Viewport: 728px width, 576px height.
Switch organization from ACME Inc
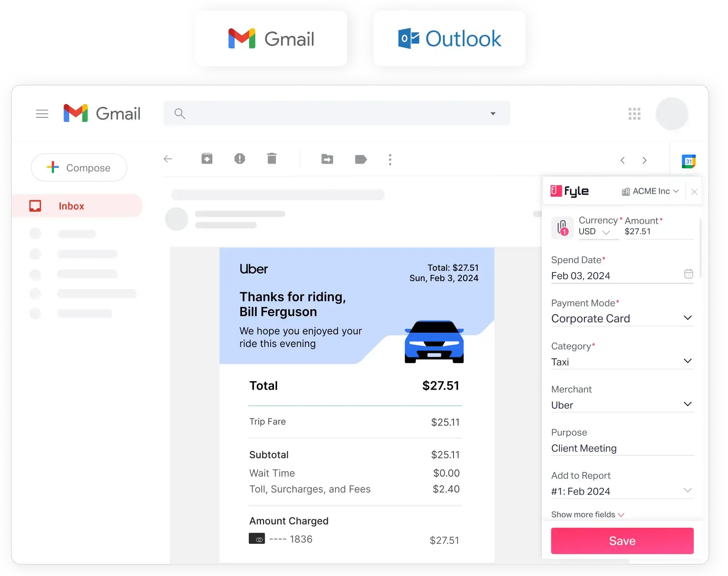pos(650,191)
